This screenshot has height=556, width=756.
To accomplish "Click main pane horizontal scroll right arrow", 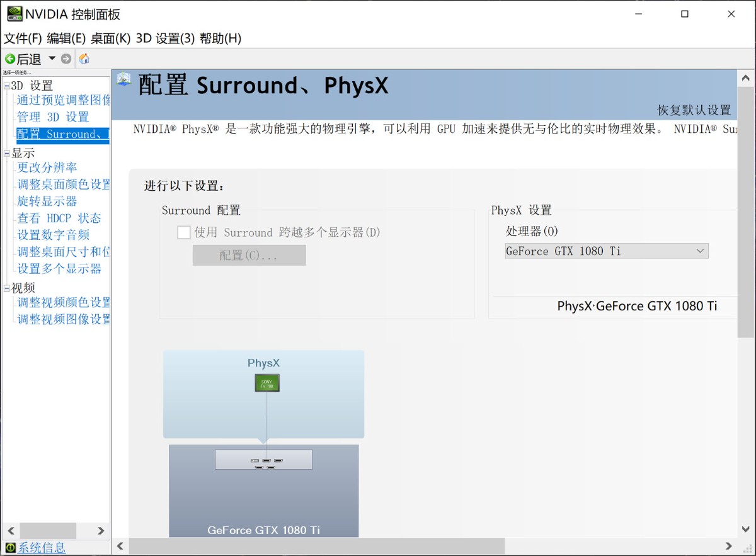I will (729, 546).
